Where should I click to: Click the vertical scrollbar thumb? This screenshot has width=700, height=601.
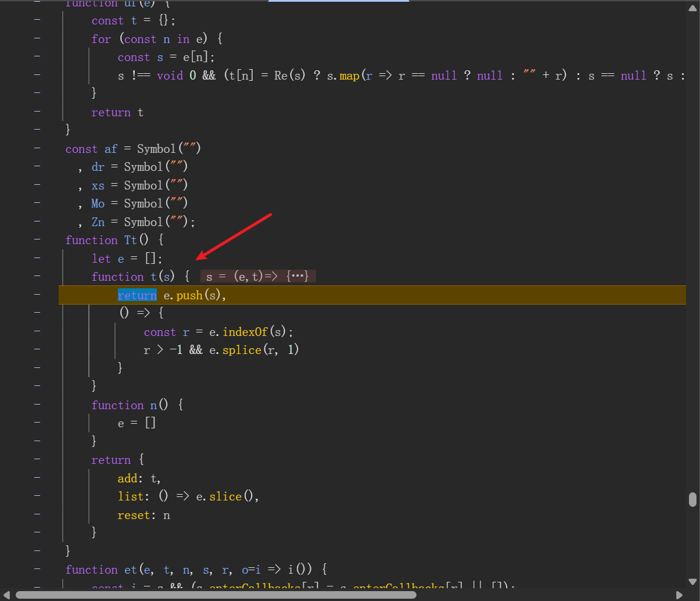pos(692,500)
